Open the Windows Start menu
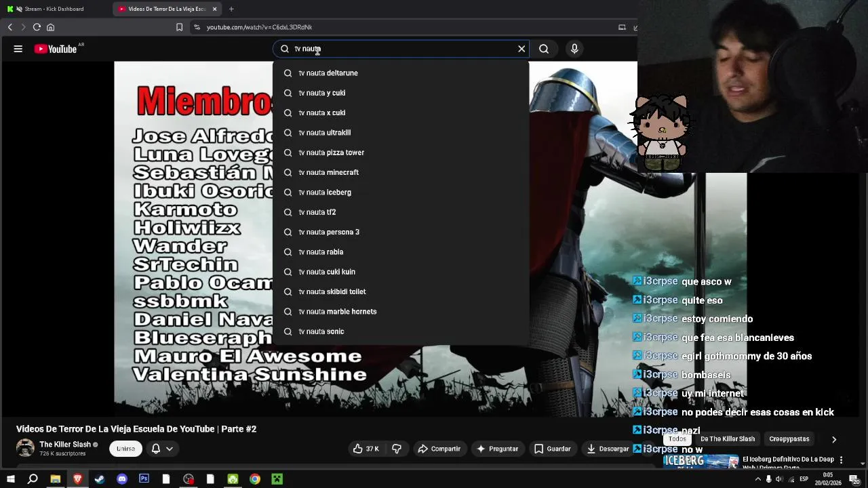Viewport: 868px width, 488px height. pos(11,479)
